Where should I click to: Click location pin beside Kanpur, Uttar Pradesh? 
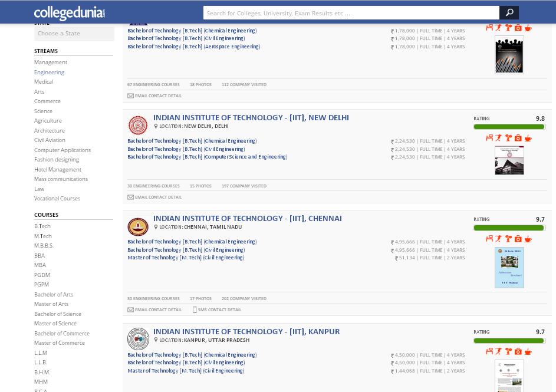[x=156, y=340]
